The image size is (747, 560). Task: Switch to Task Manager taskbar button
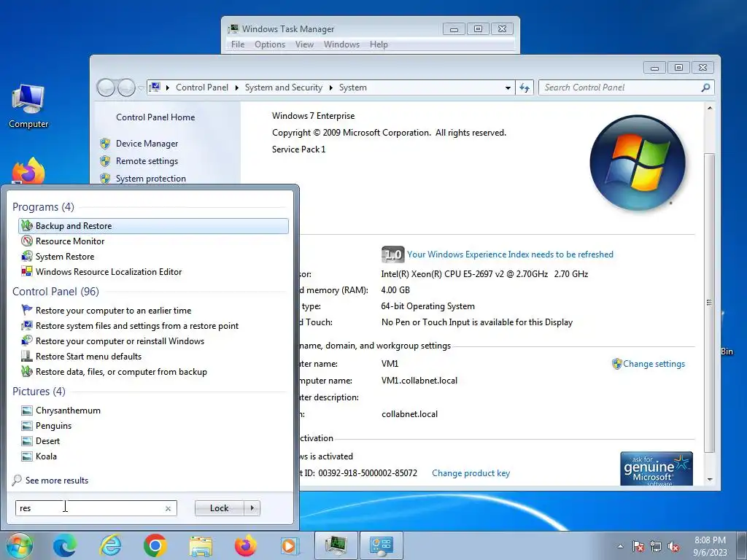pos(336,545)
